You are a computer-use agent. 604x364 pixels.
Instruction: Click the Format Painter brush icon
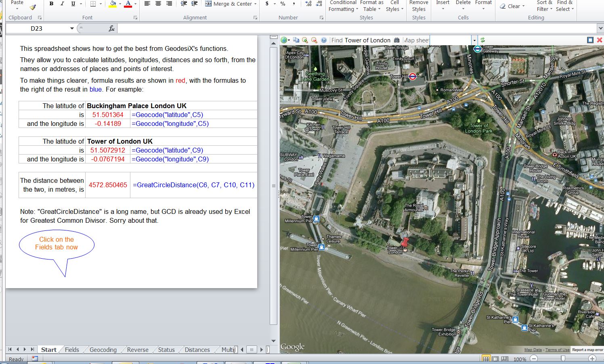33,7
